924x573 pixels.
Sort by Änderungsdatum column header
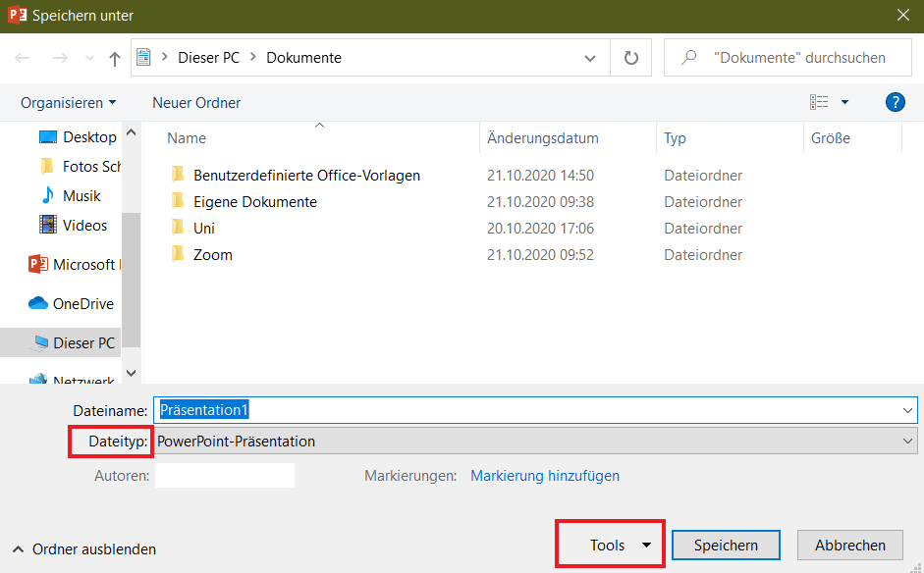(543, 138)
